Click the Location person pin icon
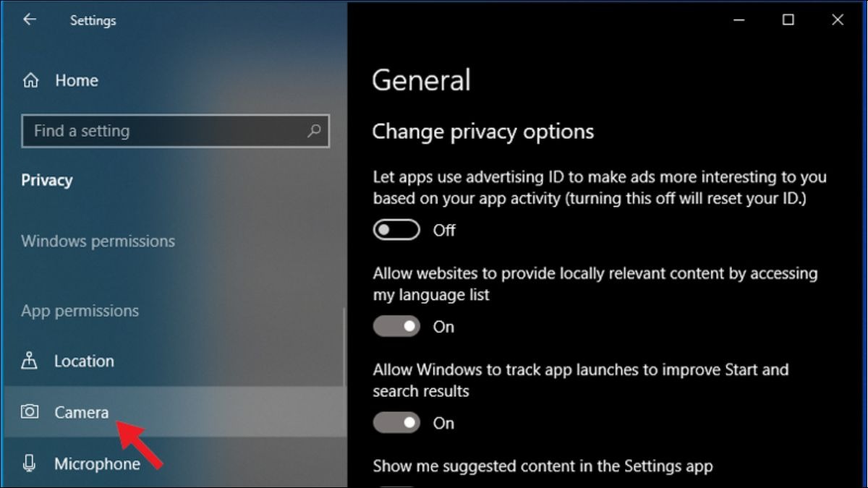Screen dimensions: 868x488 tap(30, 360)
